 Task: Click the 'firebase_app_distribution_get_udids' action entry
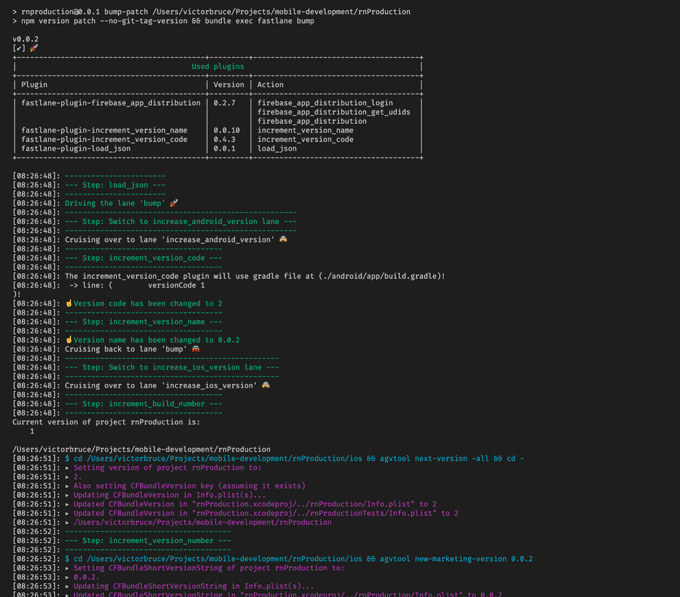[x=333, y=112]
